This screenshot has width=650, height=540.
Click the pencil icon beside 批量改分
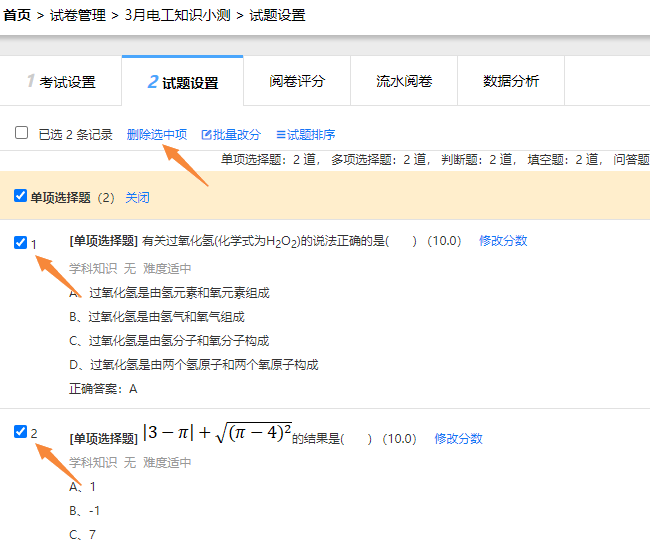[x=206, y=135]
